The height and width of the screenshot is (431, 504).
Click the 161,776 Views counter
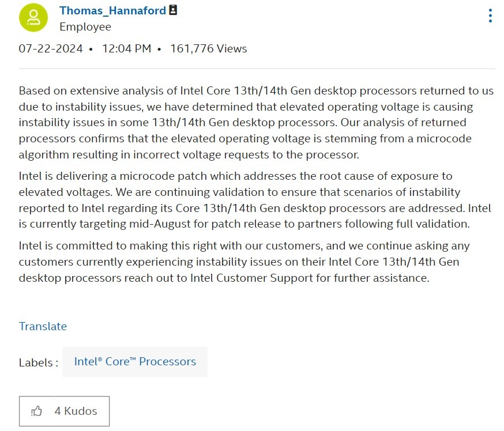[209, 49]
